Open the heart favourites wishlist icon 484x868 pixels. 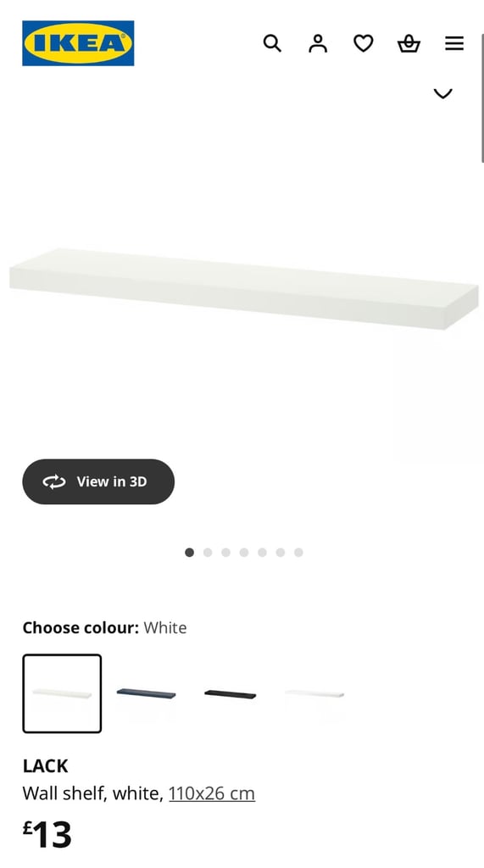pos(364,43)
